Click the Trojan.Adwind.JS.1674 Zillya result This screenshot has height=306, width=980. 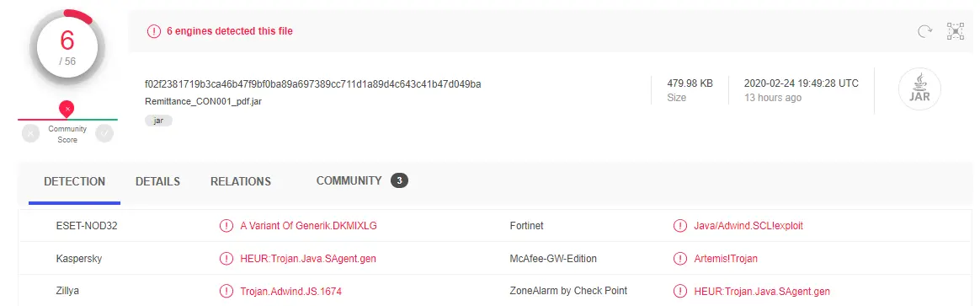[x=290, y=291]
